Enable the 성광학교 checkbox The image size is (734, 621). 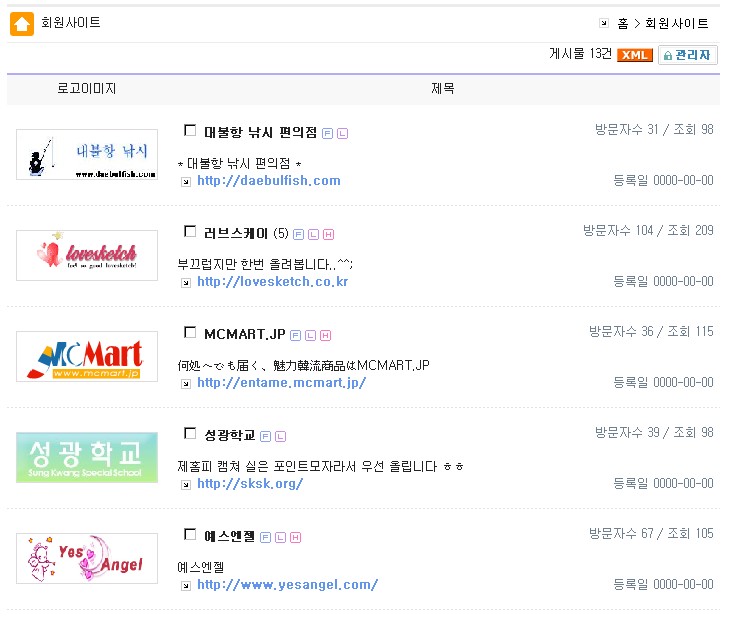[x=190, y=434]
